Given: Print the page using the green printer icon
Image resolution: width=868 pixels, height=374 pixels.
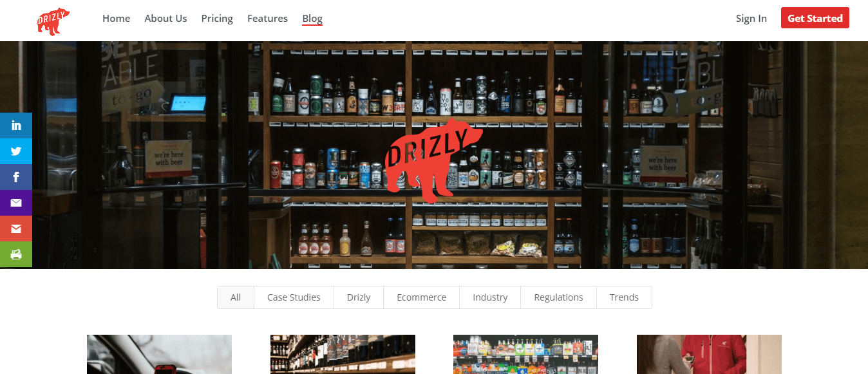Looking at the screenshot, I should [16, 254].
